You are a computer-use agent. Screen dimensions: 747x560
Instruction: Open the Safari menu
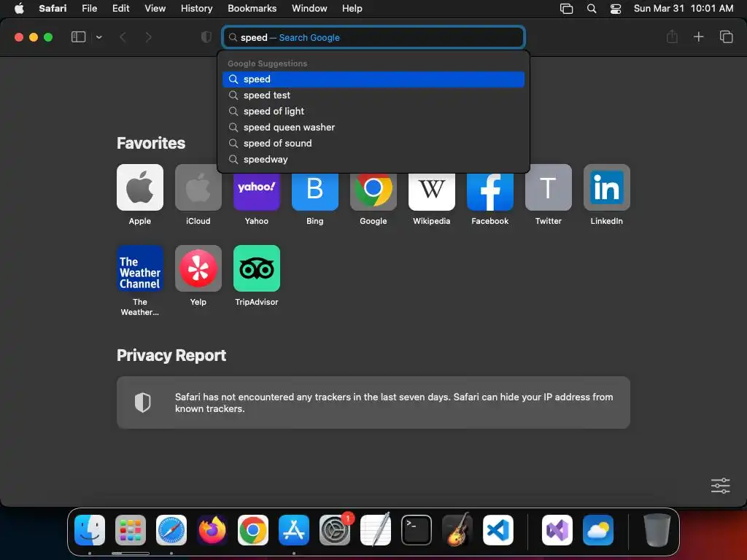(53, 8)
